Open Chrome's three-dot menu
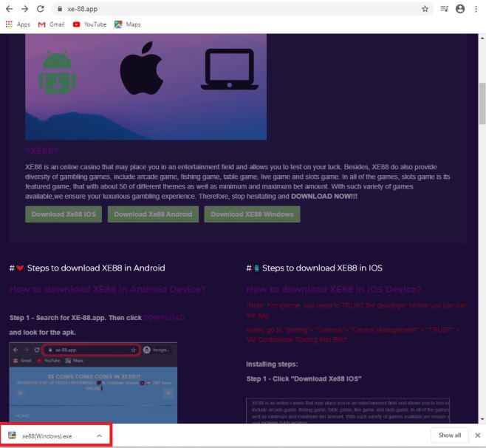Image resolution: width=486 pixels, height=448 pixels. point(476,9)
